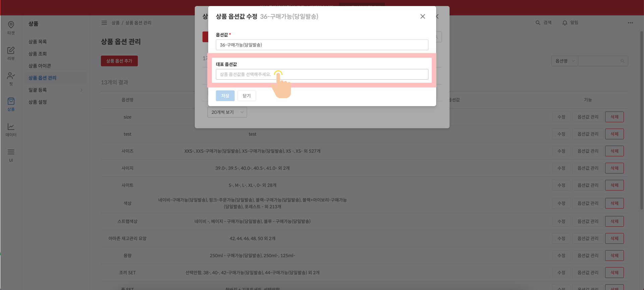Open 상품 설정 menu item
Viewport: 644px width, 290px height.
pyautogui.click(x=38, y=102)
